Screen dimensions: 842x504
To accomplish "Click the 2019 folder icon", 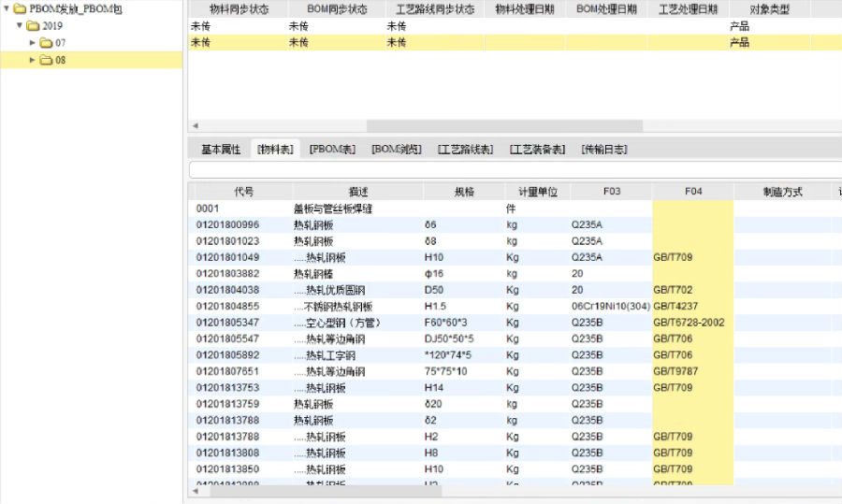I will [33, 25].
